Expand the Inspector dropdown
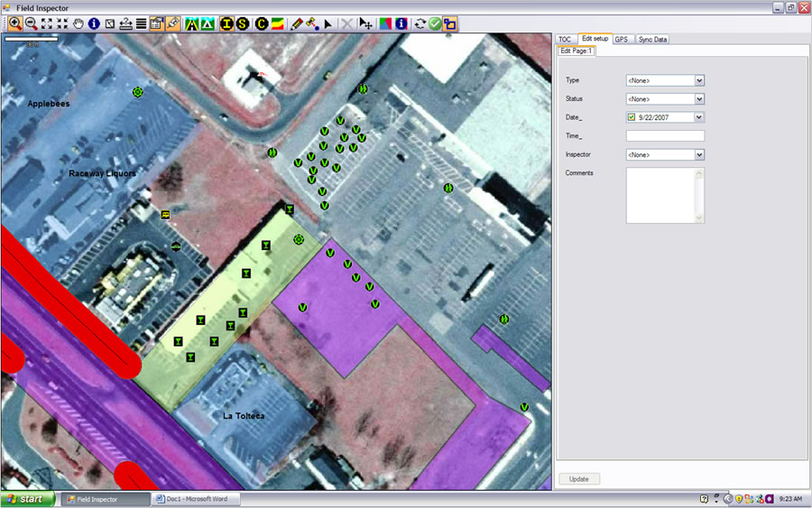 [x=699, y=155]
